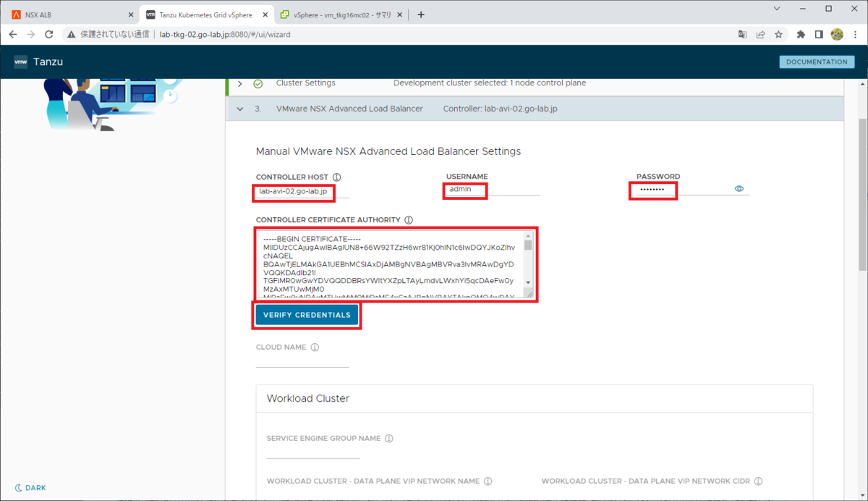Viewport: 868px width, 501px height.
Task: Click the Cloud Name dropdown field
Action: (x=302, y=361)
